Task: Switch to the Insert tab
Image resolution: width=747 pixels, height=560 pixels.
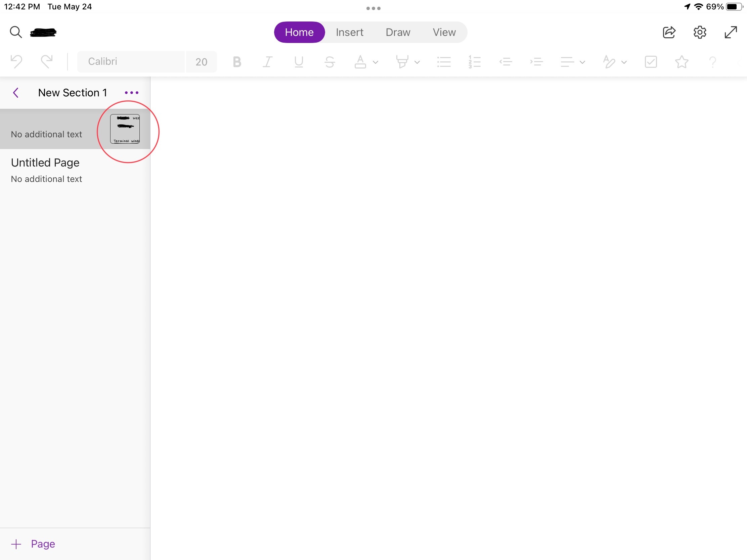Action: pyautogui.click(x=349, y=33)
